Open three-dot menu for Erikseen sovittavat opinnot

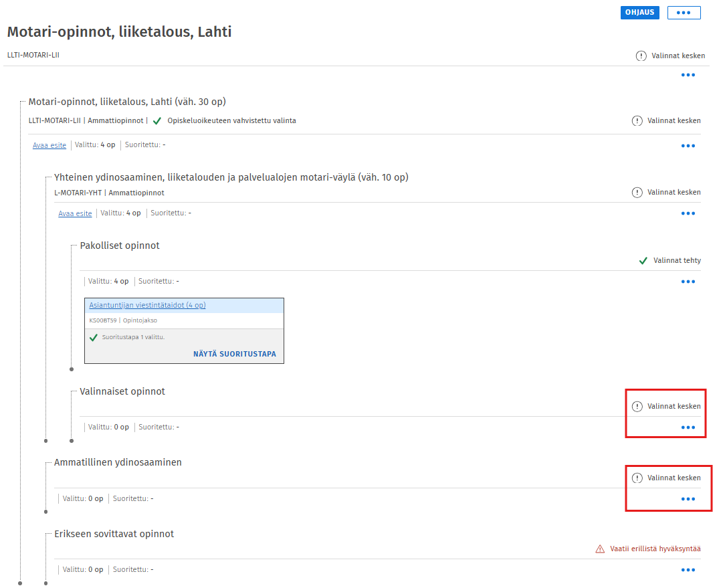pos(688,570)
